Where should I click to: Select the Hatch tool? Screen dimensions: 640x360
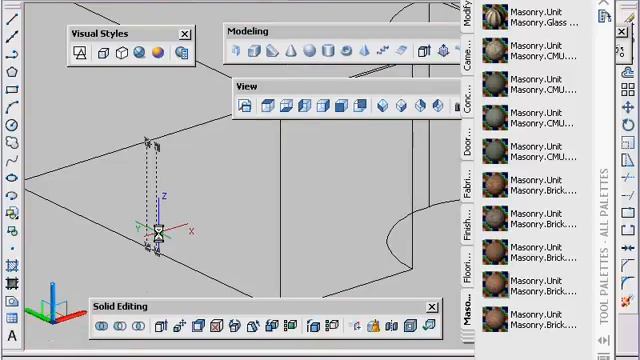(x=12, y=266)
